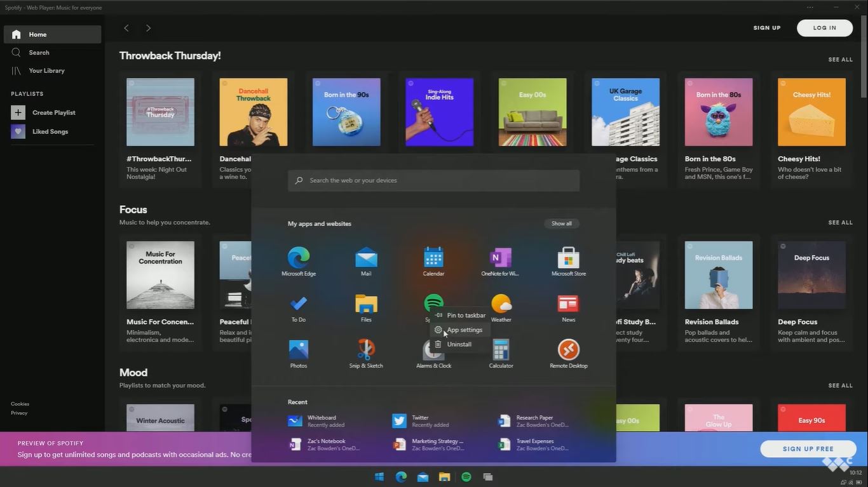Launch the Remote Desktop app

pyautogui.click(x=568, y=350)
